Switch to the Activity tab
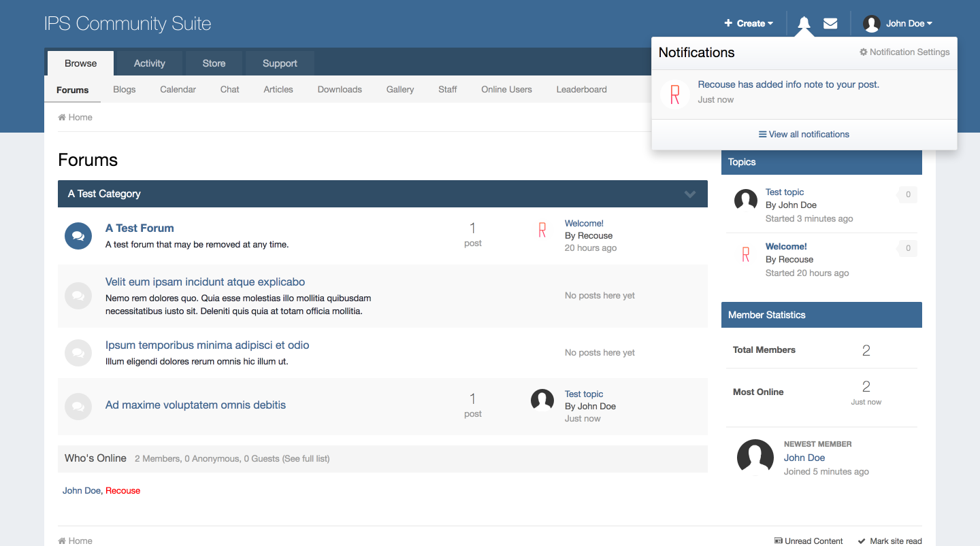This screenshot has height=546, width=980. 149,63
